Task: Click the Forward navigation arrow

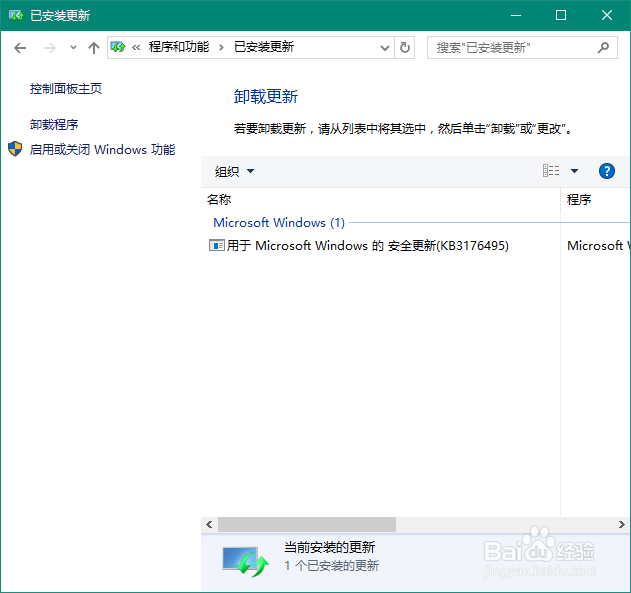Action: 49,48
